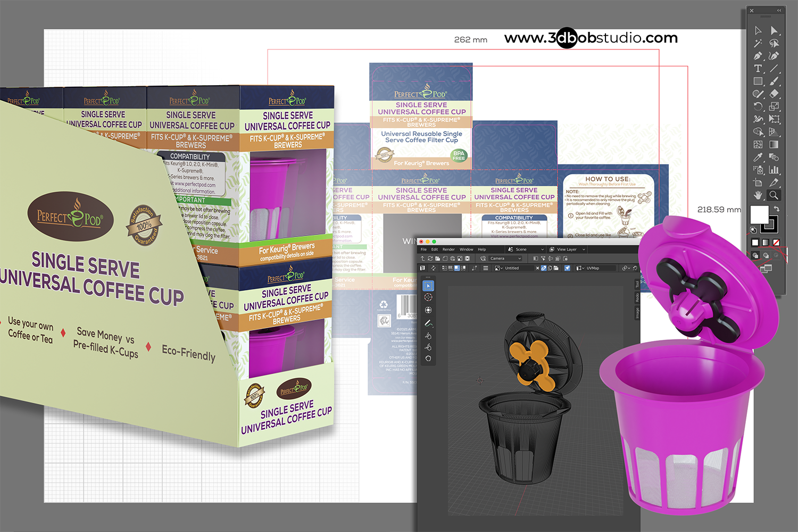Select the Column Graph tool

coord(774,170)
